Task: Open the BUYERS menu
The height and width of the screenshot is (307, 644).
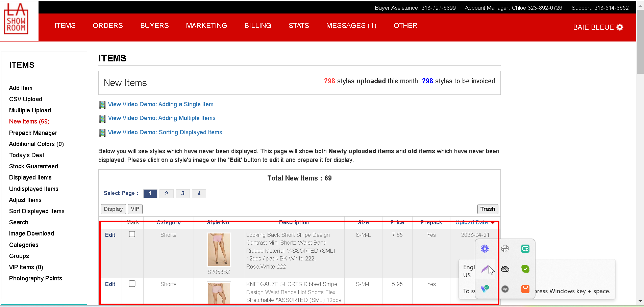Action: point(155,26)
